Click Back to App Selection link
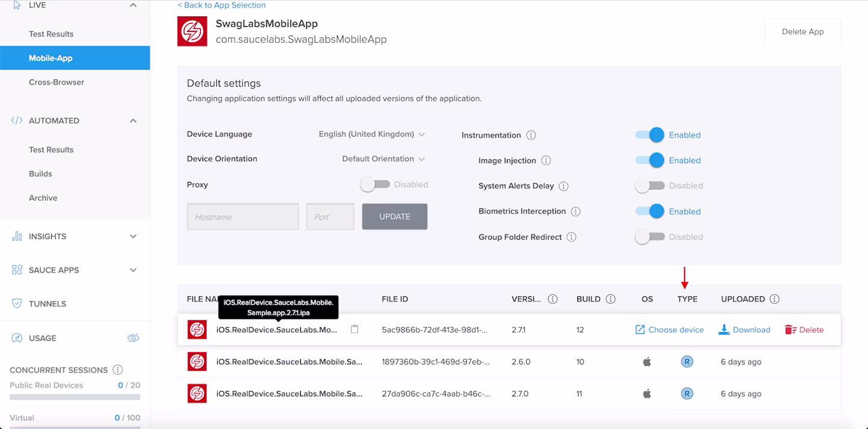The width and height of the screenshot is (868, 429). [x=222, y=5]
